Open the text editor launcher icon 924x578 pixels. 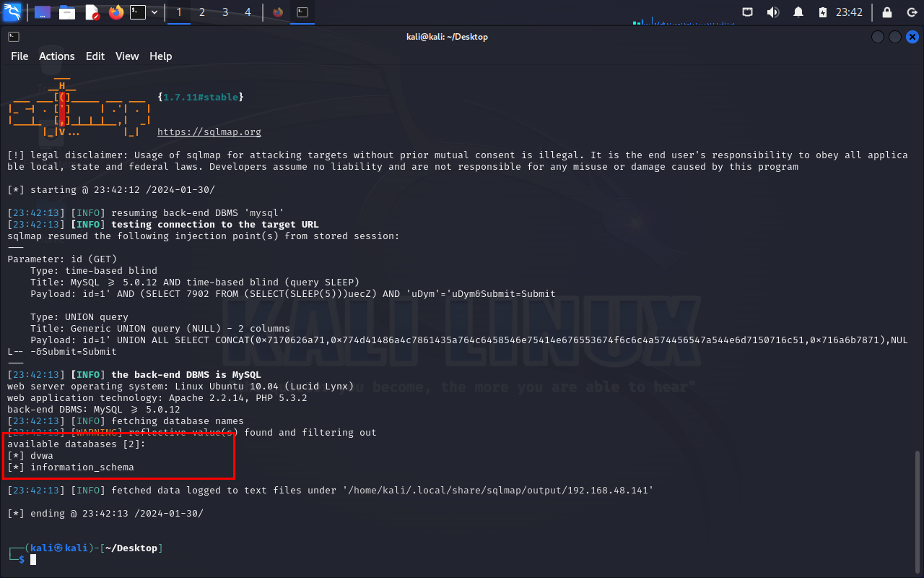coord(92,12)
